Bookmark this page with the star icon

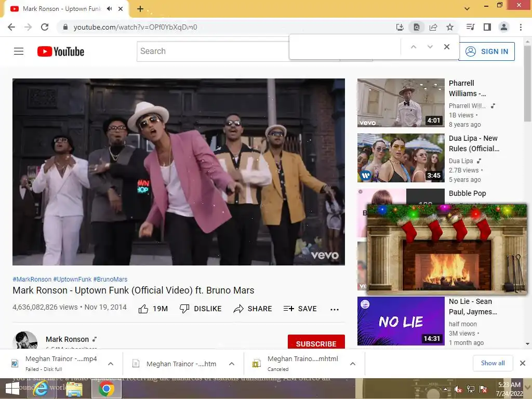point(450,27)
